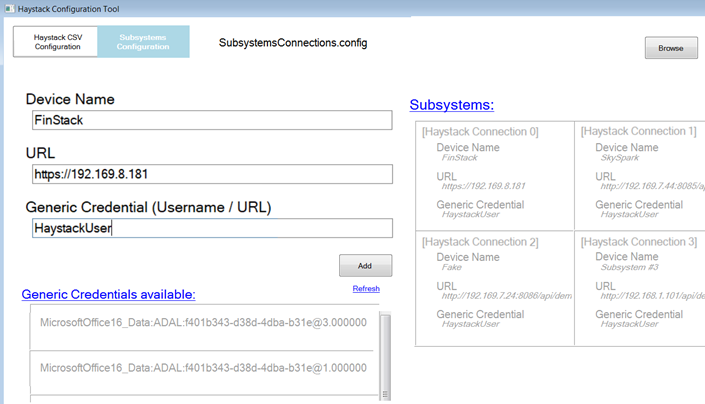This screenshot has width=705, height=404.
Task: Select credential entry ending in @3.000000
Action: (x=203, y=323)
